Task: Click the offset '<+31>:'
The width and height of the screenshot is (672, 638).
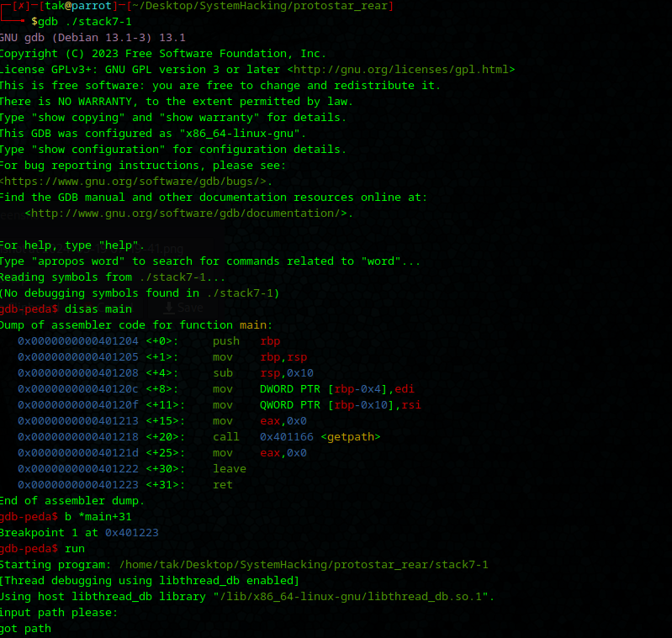Action: (166, 484)
